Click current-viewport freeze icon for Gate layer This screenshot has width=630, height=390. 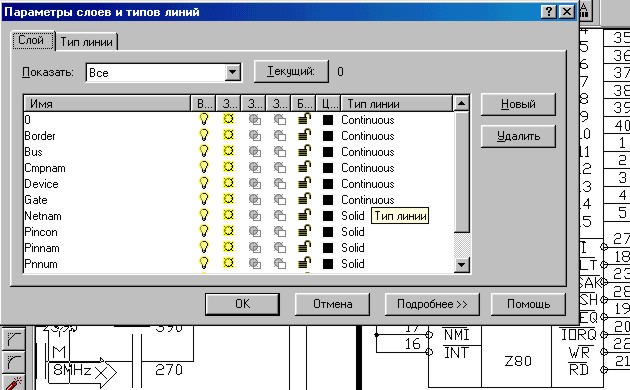click(255, 200)
